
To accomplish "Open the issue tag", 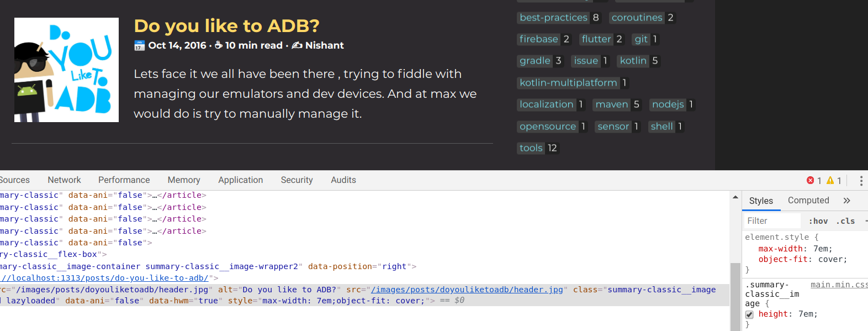I will click(586, 61).
